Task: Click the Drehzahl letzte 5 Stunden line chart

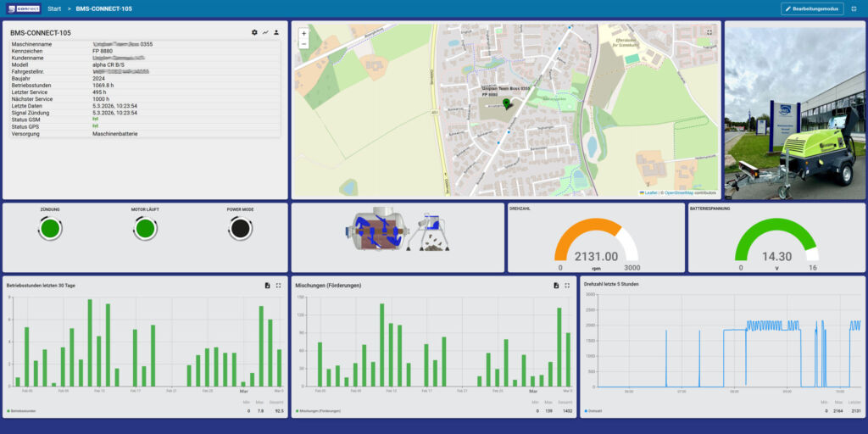Action: click(x=730, y=341)
